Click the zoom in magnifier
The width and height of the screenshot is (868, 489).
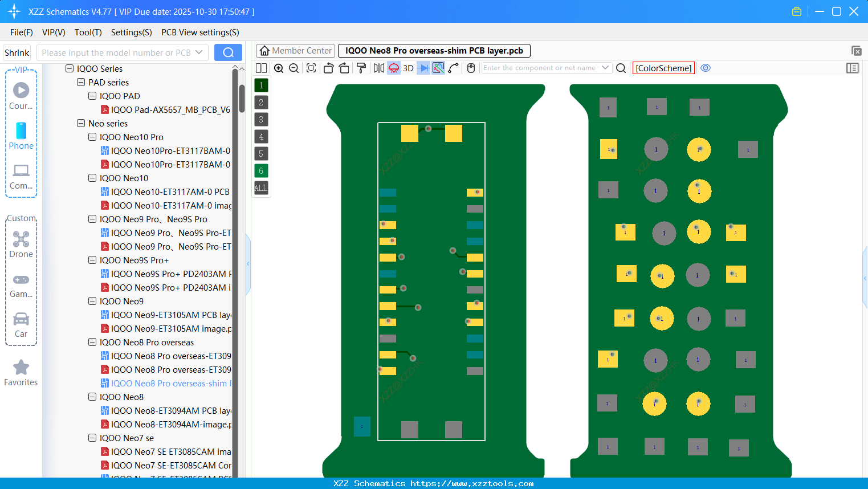click(x=279, y=68)
